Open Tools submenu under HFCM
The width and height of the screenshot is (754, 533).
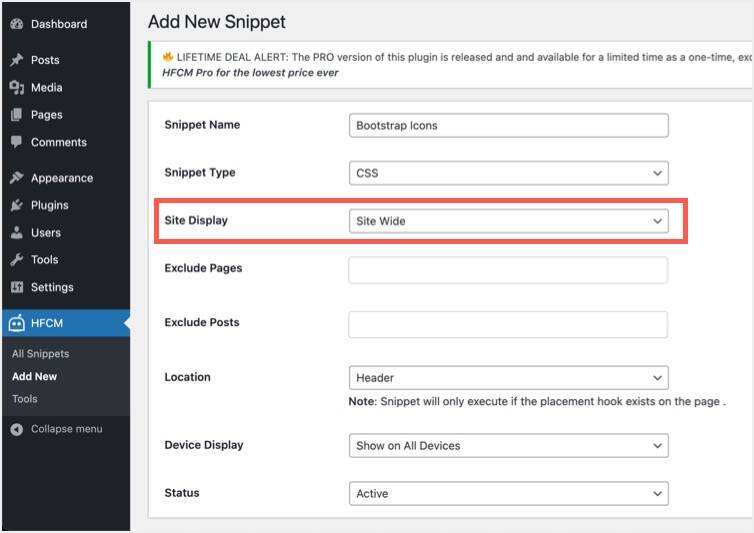click(x=25, y=399)
